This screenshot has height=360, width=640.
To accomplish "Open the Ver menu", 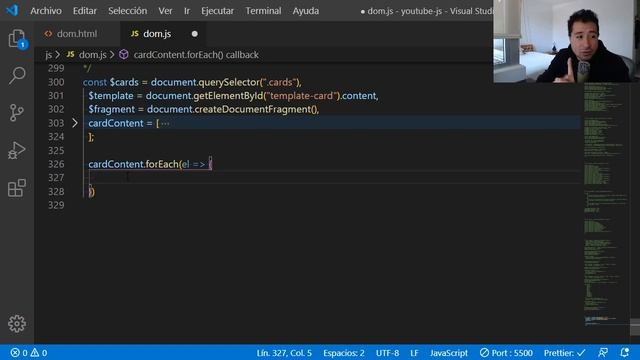I will click(x=165, y=11).
